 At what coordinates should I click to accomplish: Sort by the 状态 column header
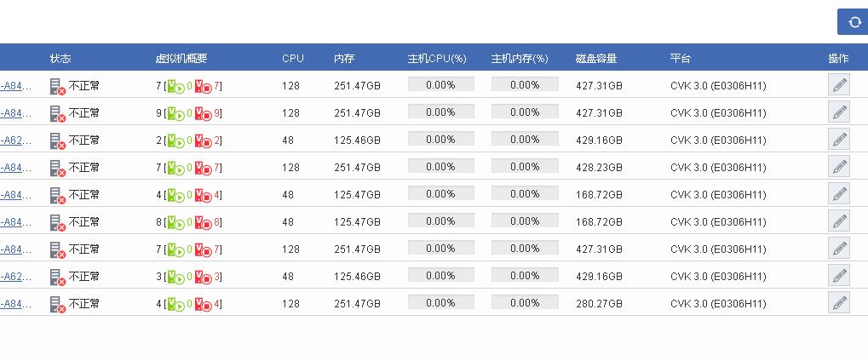coord(60,59)
